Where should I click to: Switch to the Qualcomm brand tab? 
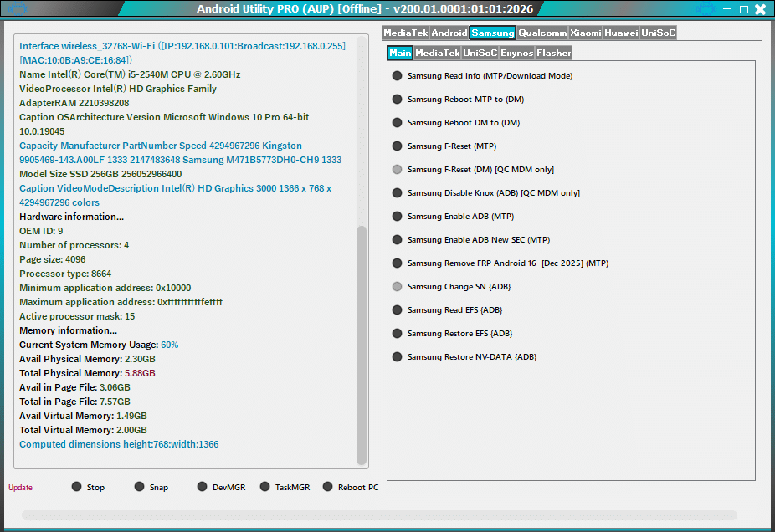coord(542,33)
